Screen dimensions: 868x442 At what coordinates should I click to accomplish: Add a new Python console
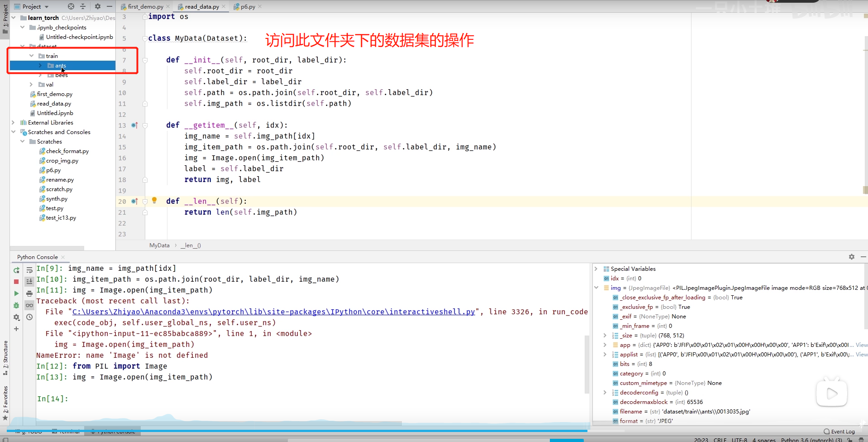pos(16,329)
